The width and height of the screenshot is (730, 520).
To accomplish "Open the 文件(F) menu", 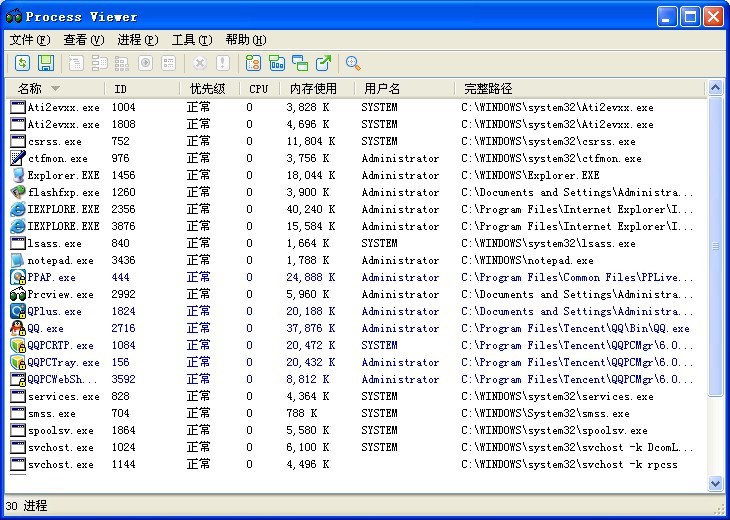I will click(29, 40).
